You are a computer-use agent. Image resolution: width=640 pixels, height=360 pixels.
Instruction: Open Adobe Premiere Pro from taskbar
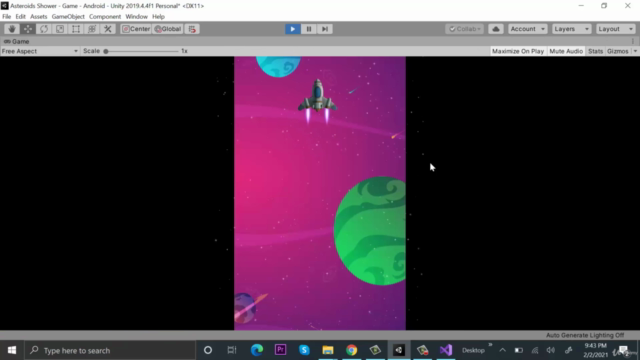[x=280, y=350]
